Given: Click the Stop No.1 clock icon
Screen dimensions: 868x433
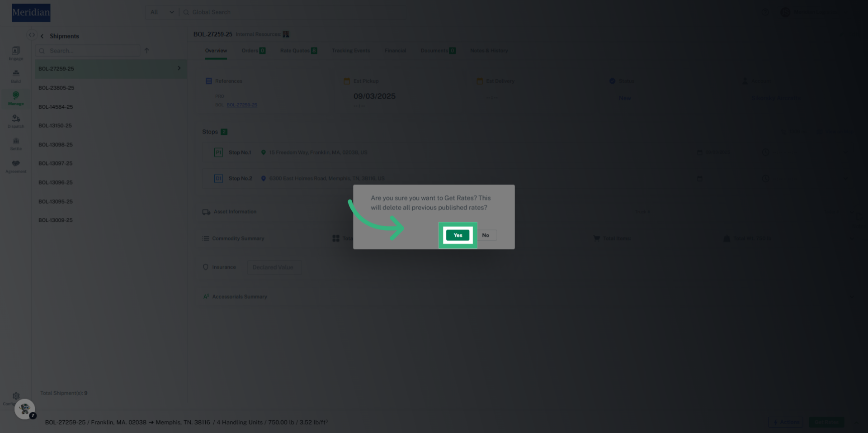Looking at the screenshot, I should 765,152.
